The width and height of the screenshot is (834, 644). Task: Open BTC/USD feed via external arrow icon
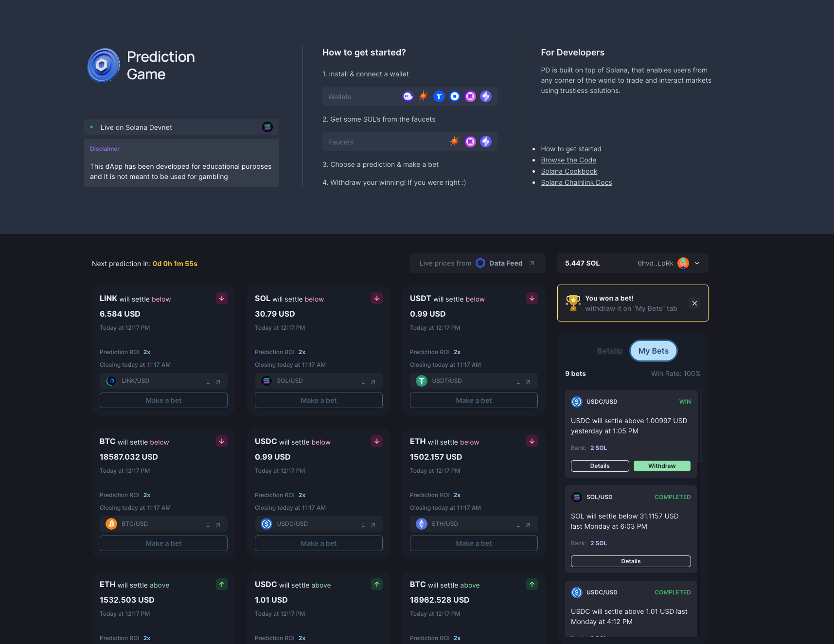coord(218,525)
